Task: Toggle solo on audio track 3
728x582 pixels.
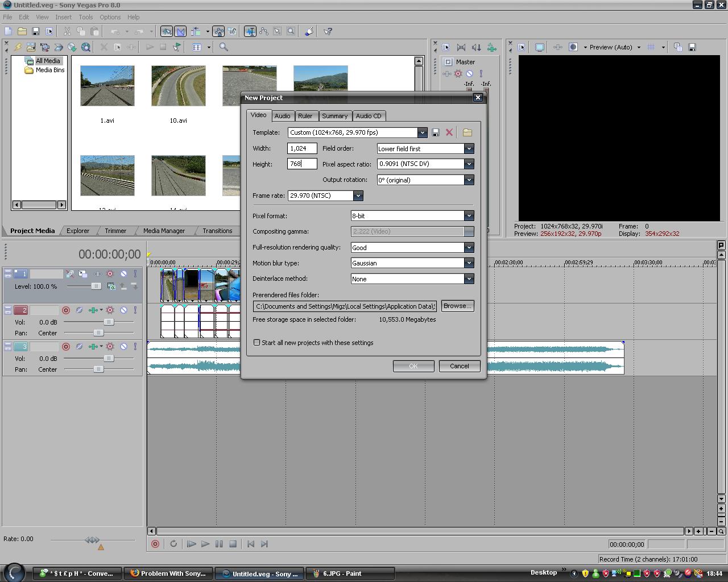Action: [135, 347]
